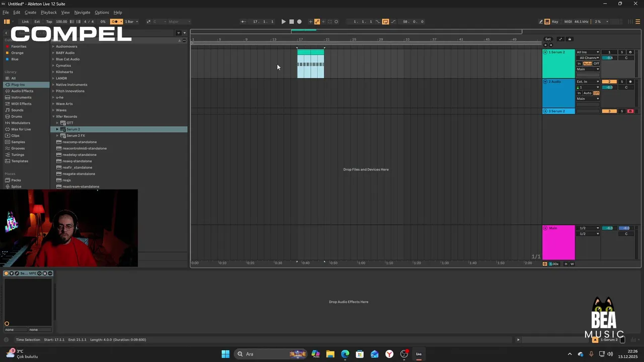Open the Edit menu
This screenshot has width=644, height=362.
pyautogui.click(x=17, y=12)
